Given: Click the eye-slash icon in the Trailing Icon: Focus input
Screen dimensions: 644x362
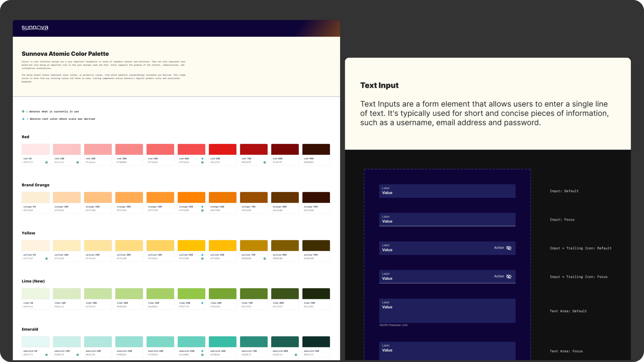Looking at the screenshot, I should (509, 276).
